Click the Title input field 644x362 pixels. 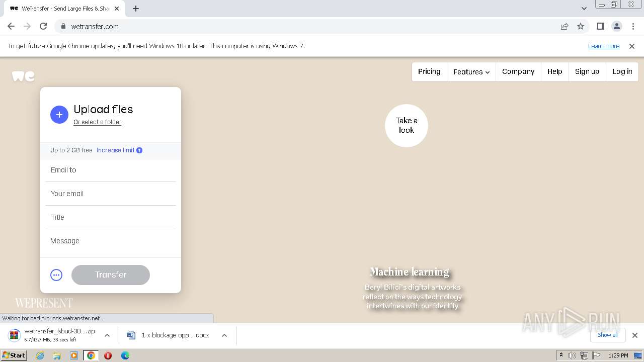pyautogui.click(x=111, y=218)
